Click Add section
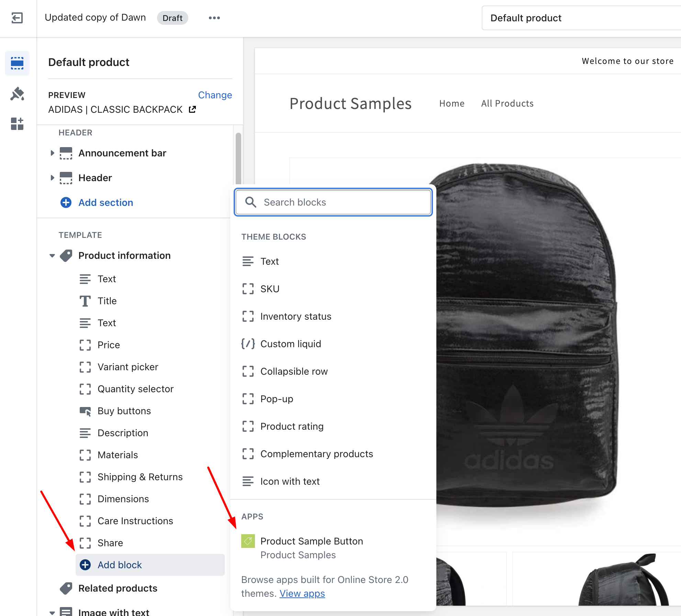This screenshot has height=616, width=681. pyautogui.click(x=106, y=202)
